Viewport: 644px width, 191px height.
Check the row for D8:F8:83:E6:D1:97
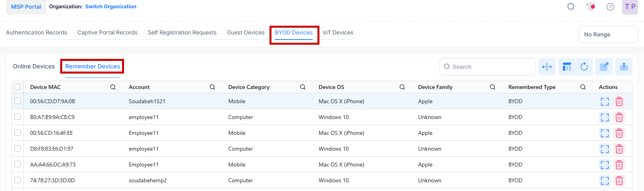(17, 148)
